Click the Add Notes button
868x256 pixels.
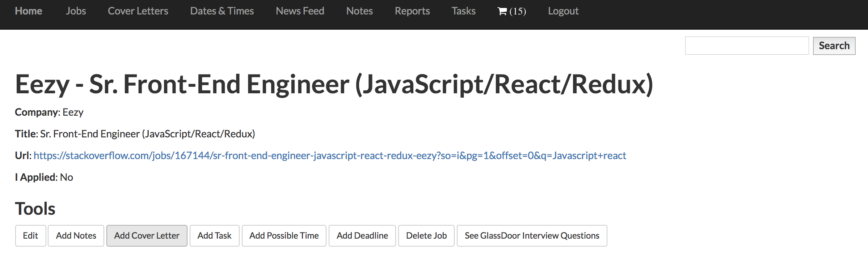point(76,236)
